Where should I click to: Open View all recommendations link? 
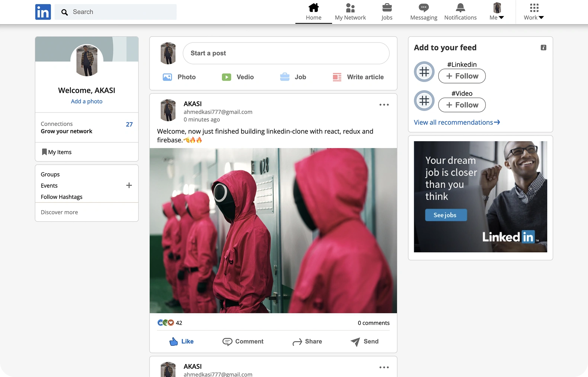coord(457,123)
